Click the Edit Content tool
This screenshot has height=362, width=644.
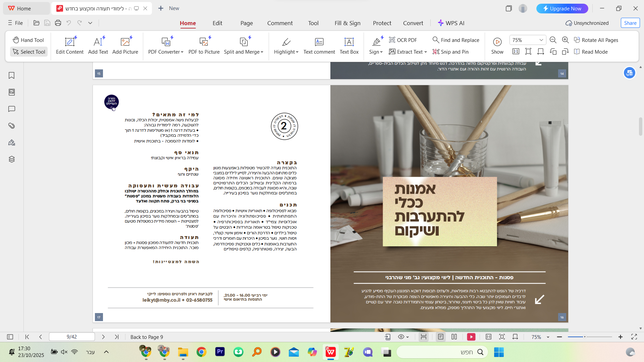click(70, 46)
